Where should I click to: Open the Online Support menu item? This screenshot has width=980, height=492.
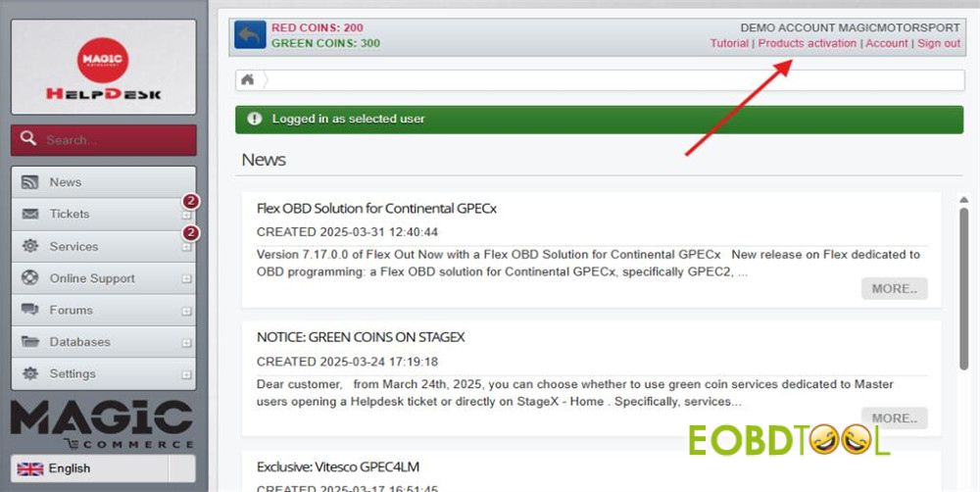coord(103,277)
